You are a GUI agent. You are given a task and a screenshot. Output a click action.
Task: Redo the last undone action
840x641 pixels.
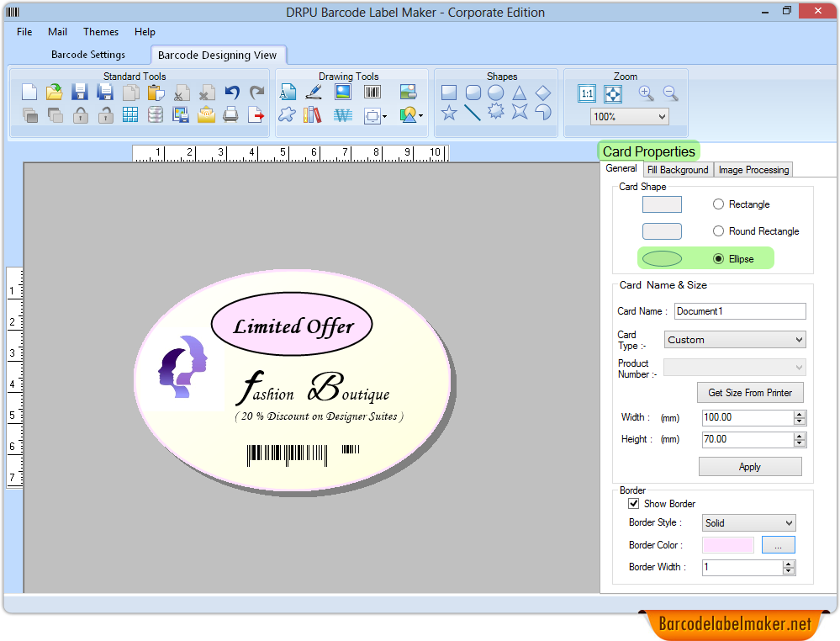257,93
